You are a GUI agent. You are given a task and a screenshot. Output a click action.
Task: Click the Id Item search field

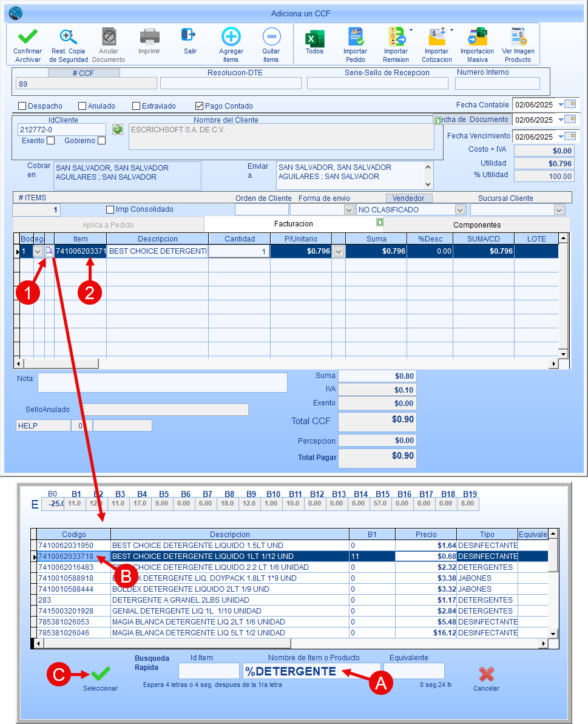point(209,671)
